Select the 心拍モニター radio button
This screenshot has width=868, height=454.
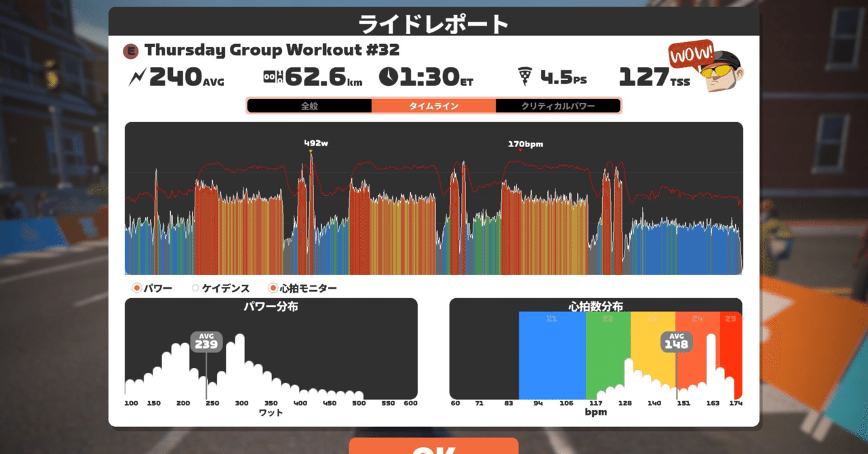[272, 287]
